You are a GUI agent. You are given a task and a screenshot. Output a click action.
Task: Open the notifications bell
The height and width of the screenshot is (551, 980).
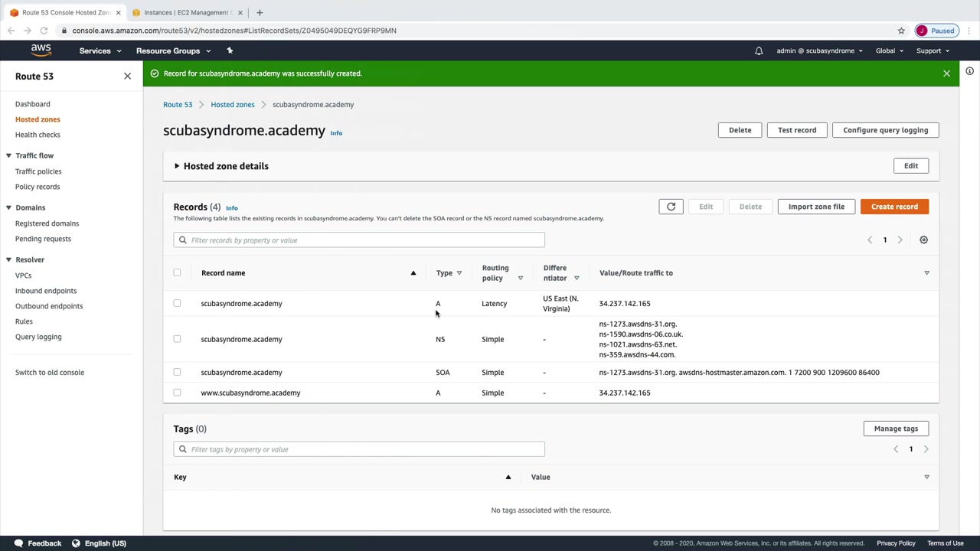point(759,51)
